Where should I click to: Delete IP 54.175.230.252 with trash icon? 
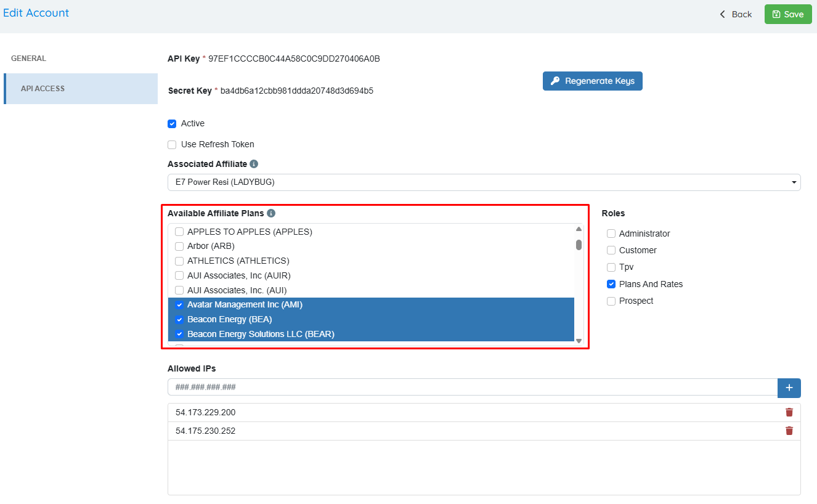coord(789,431)
